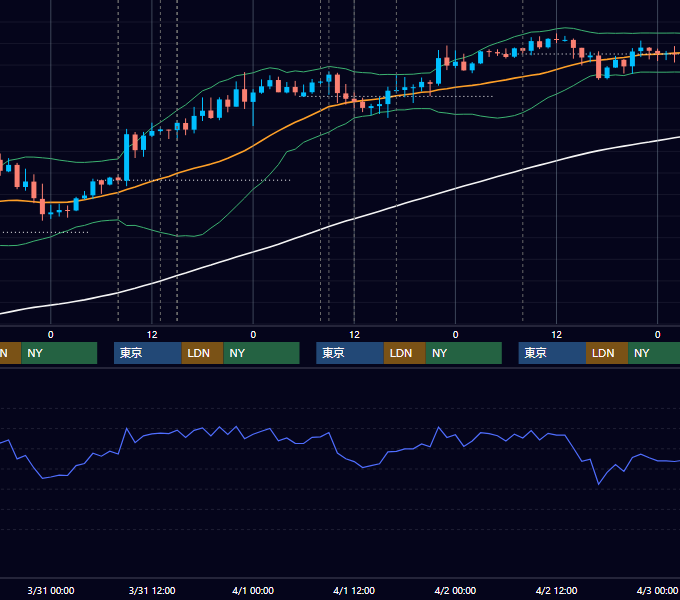Select the LDN session block on 3/31

coord(202,353)
